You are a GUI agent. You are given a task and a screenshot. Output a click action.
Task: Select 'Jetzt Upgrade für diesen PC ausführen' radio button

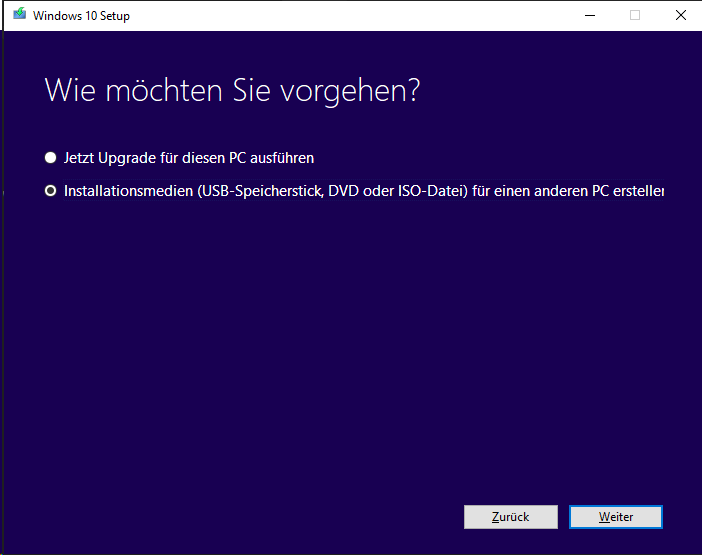(51, 158)
